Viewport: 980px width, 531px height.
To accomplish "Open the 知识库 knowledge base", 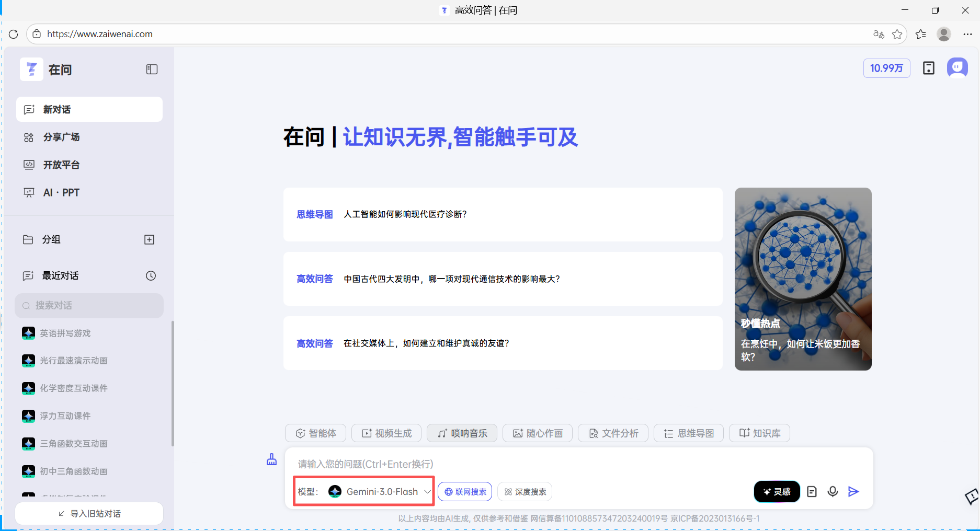I will click(x=759, y=433).
